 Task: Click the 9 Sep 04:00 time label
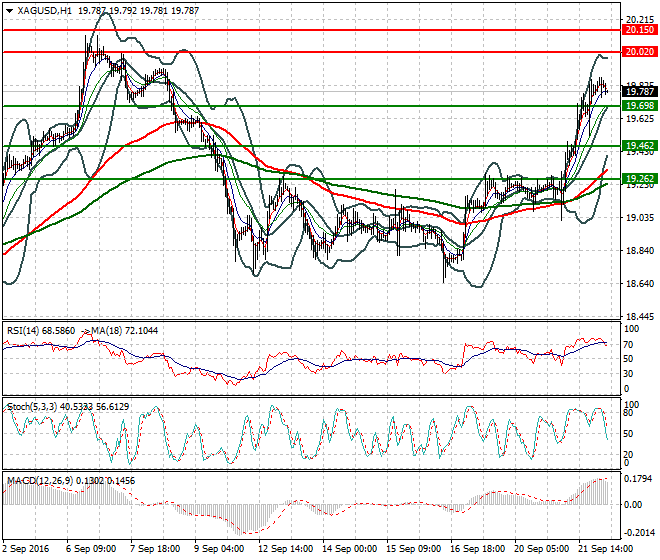point(219,549)
